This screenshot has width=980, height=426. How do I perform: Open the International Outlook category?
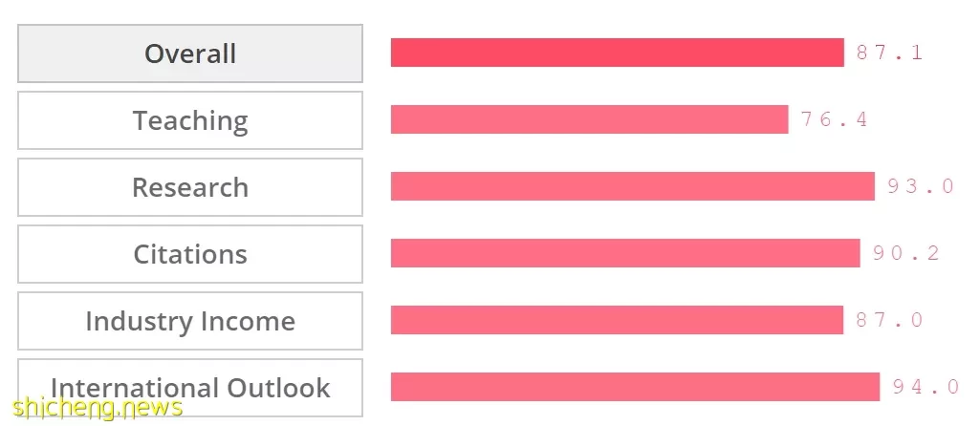190,387
